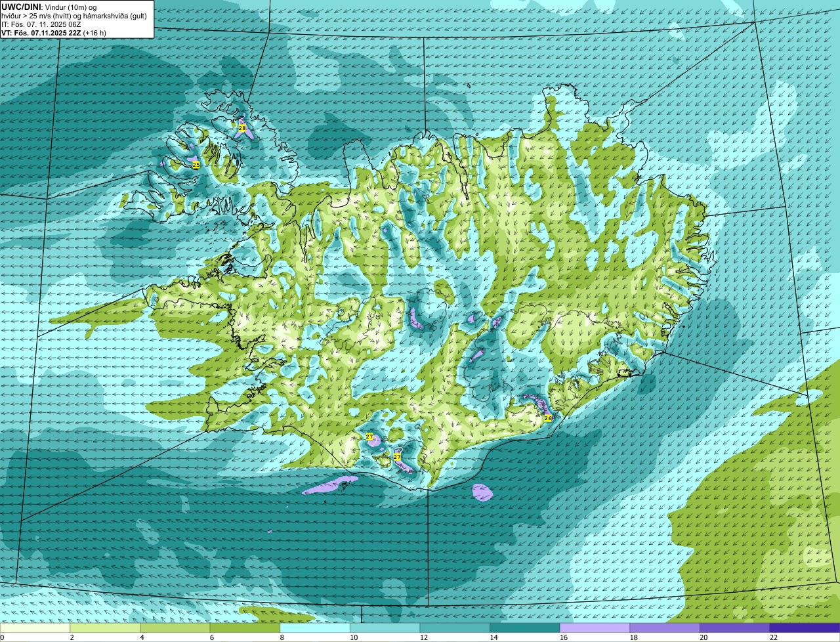Click the legend tick label "22"
The height and width of the screenshot is (642, 840).
[x=774, y=637]
